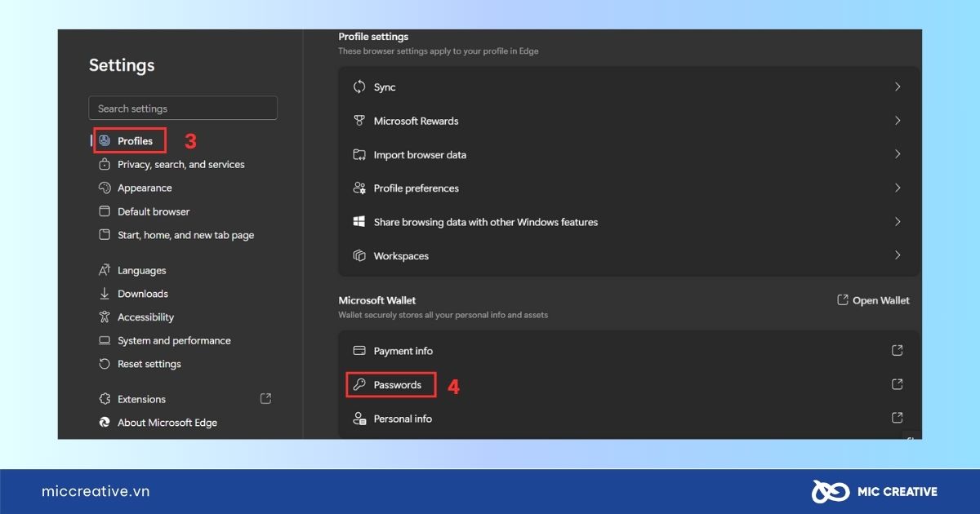This screenshot has width=980, height=514.
Task: Go to Privacy, search, and services
Action: click(x=180, y=164)
